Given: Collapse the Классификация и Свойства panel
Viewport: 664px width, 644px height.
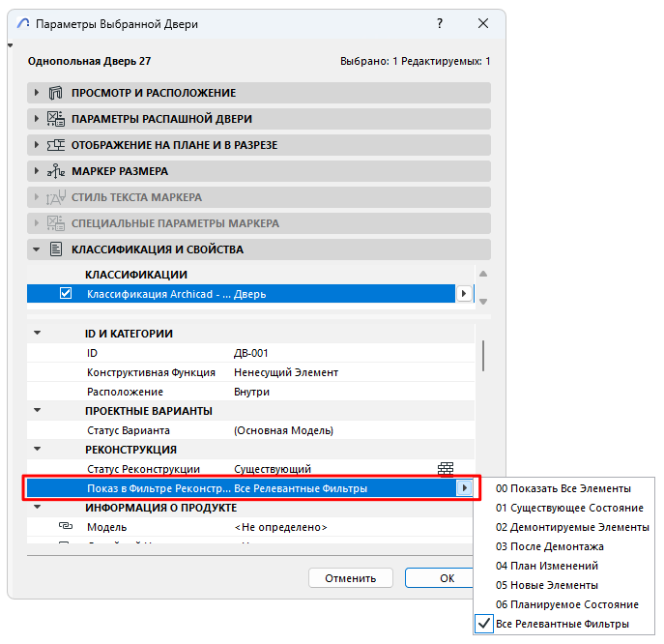Looking at the screenshot, I should 37,249.
